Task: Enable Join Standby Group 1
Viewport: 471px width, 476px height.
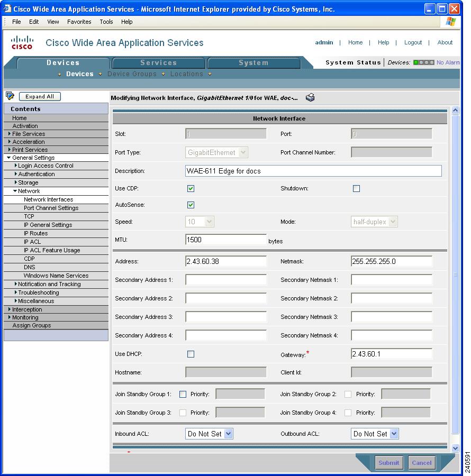Action: point(183,394)
